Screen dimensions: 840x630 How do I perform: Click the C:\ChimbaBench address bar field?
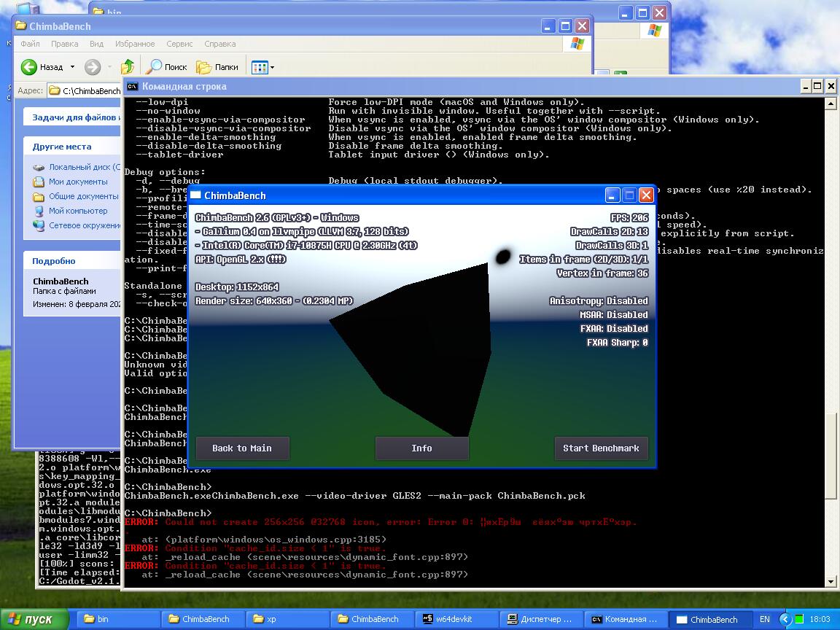point(91,91)
